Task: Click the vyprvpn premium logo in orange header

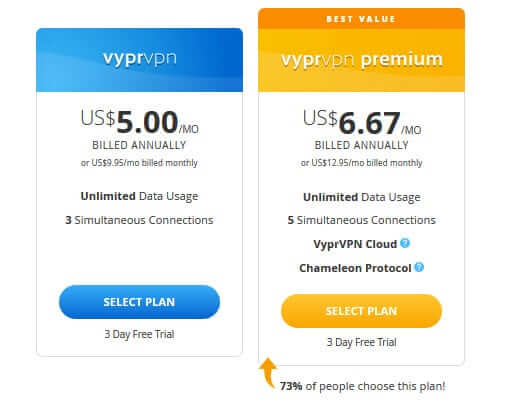Action: point(362,60)
